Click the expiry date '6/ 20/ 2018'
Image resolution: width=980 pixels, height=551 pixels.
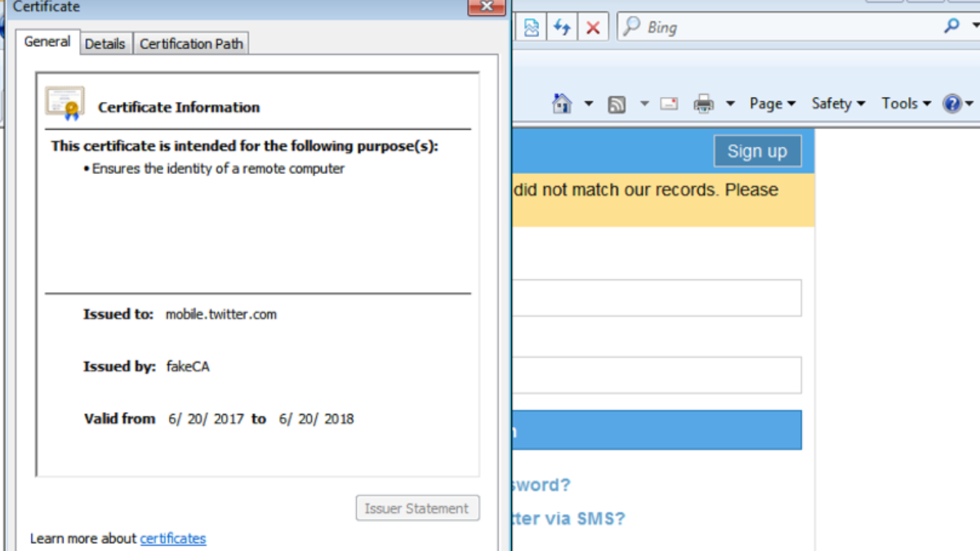pos(317,419)
